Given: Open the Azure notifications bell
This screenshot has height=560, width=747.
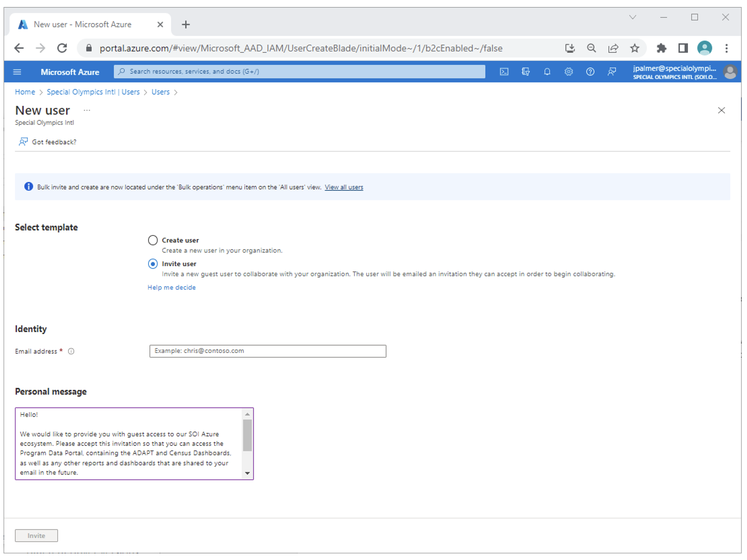Looking at the screenshot, I should coord(547,72).
